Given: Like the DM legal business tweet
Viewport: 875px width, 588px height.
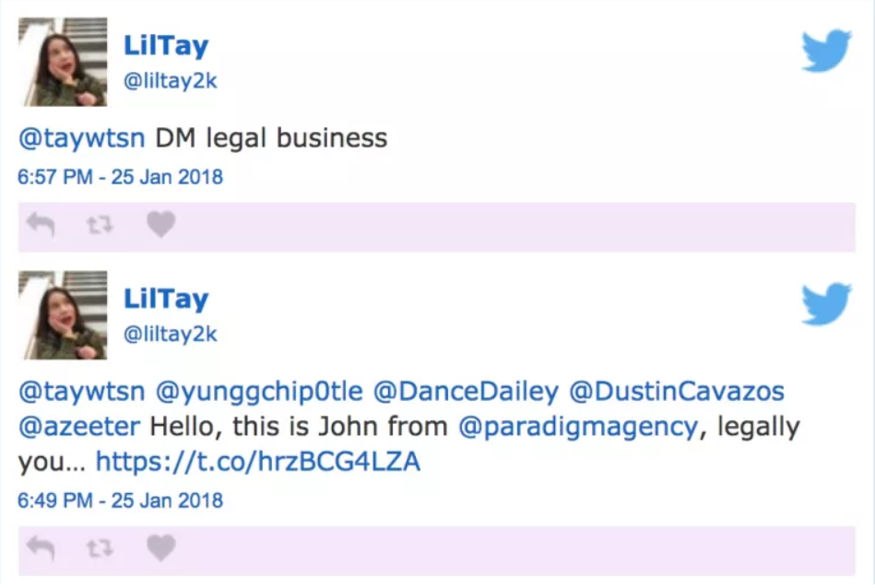Looking at the screenshot, I should (161, 225).
